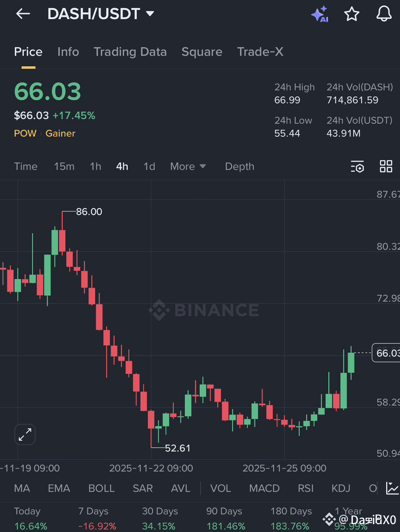The image size is (400, 532).
Task: Toggle the BOLL indicator
Action: coord(101,488)
